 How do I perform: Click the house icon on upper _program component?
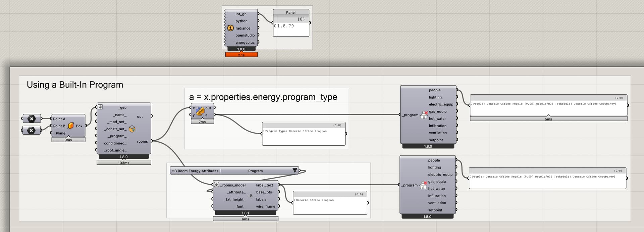click(424, 115)
